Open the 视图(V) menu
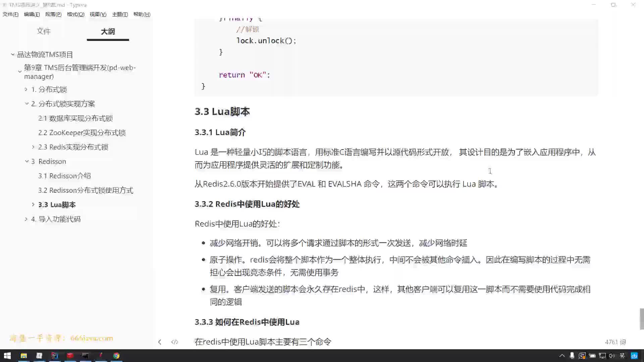This screenshot has width=644, height=362. [98, 14]
